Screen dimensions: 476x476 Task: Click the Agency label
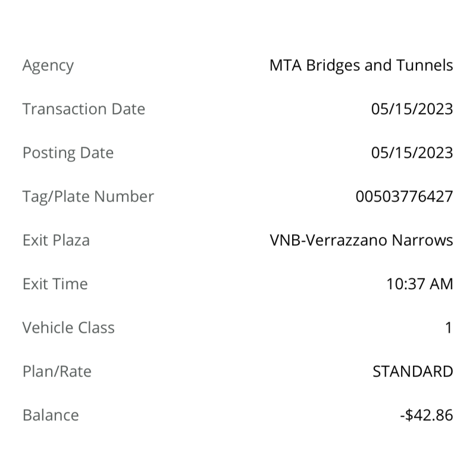pos(48,65)
